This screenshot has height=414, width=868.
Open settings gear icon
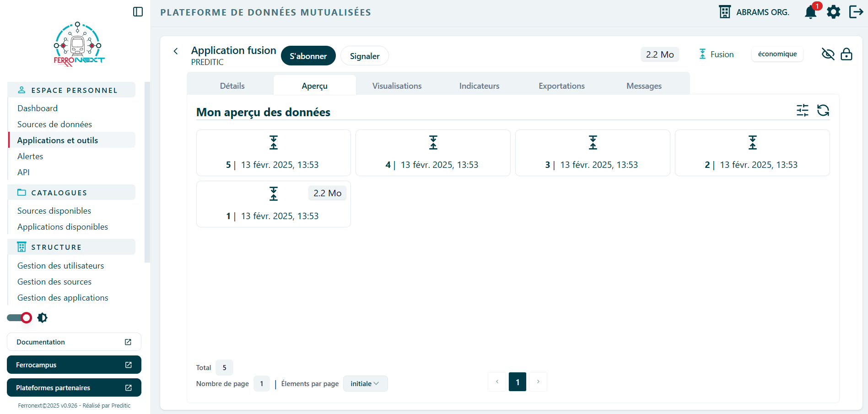click(x=834, y=12)
